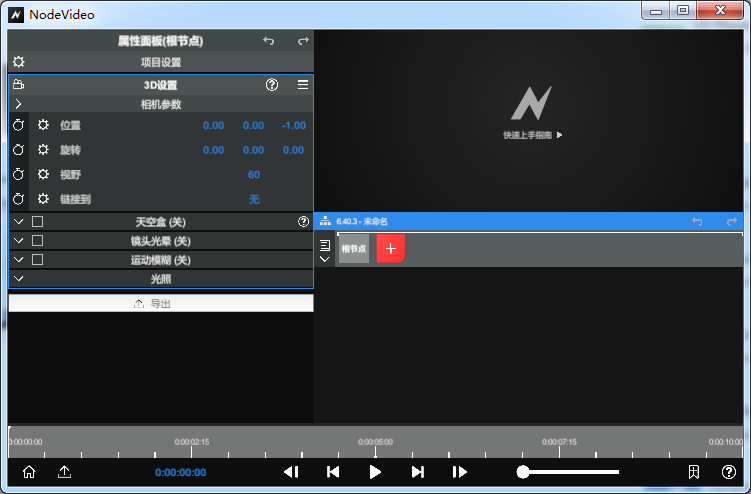751x494 pixels.
Task: Open the 3D设置 hamburger menu
Action: [x=303, y=85]
